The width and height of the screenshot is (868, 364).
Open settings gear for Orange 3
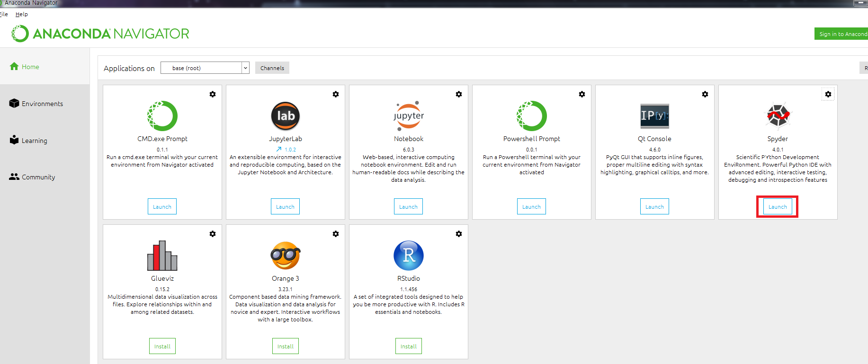[336, 234]
